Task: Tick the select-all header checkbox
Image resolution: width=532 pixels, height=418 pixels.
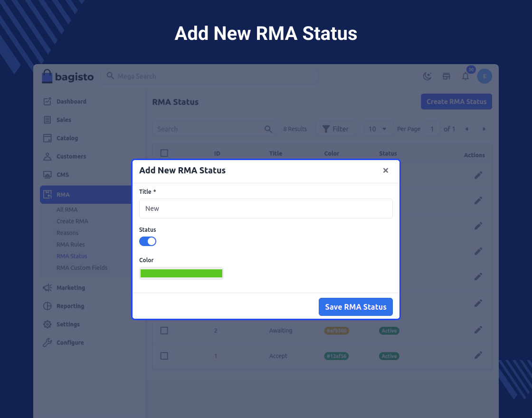Action: click(x=164, y=153)
